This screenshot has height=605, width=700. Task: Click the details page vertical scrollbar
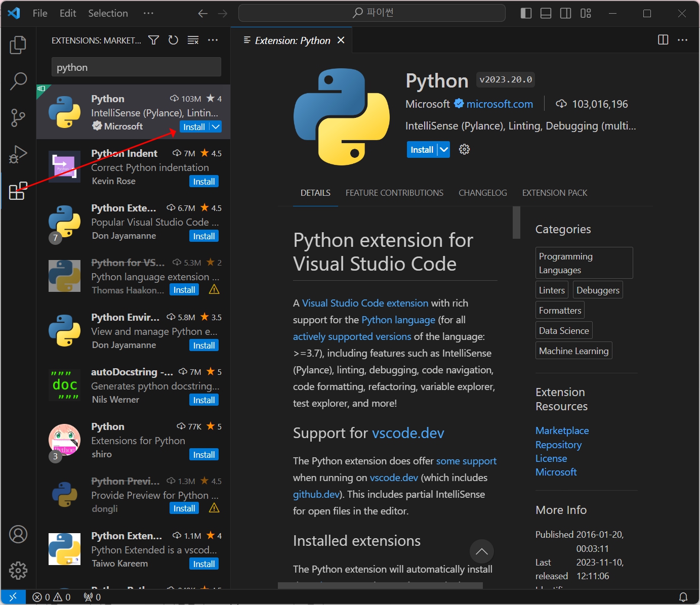coord(516,223)
